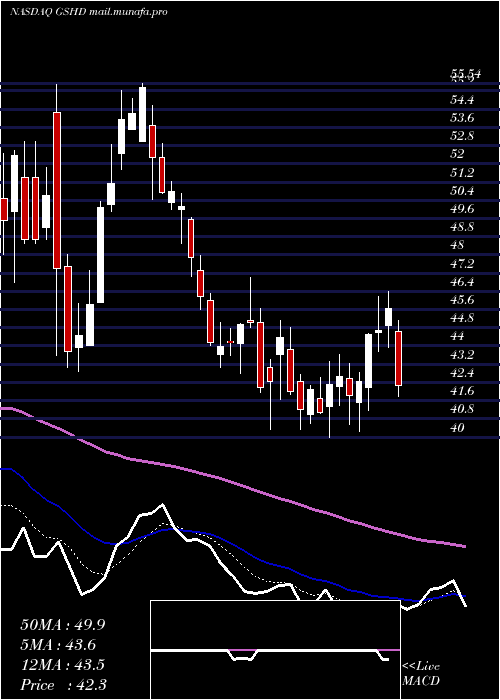Click the 48 price axis label
The image size is (500, 700).
click(458, 245)
